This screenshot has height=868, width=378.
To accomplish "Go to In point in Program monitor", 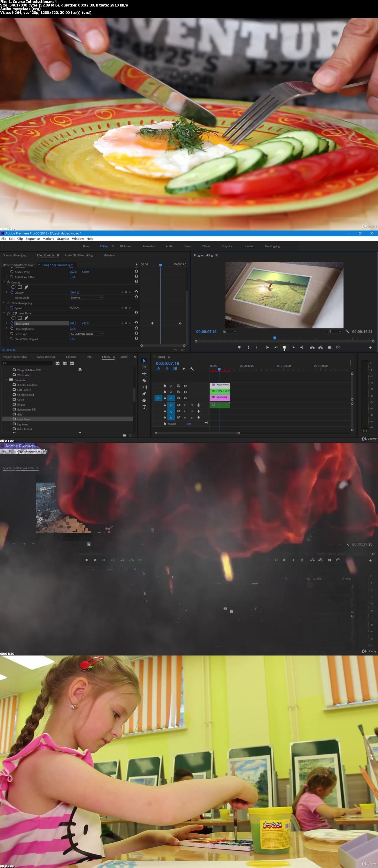I will point(267,347).
